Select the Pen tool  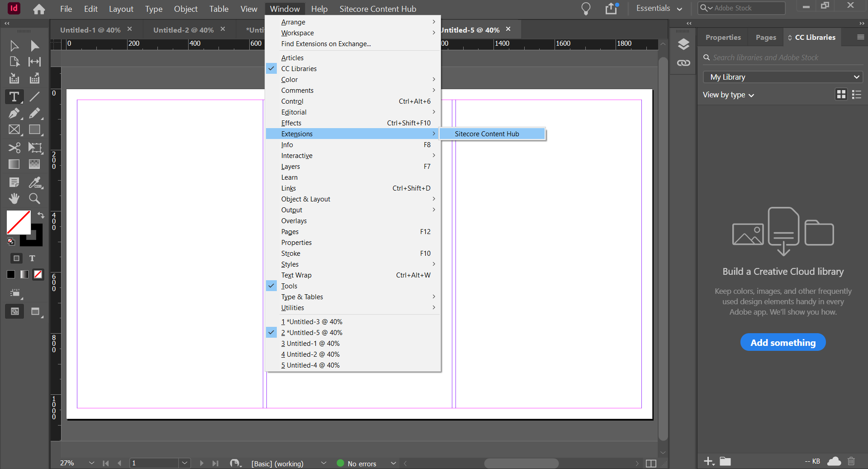(14, 113)
